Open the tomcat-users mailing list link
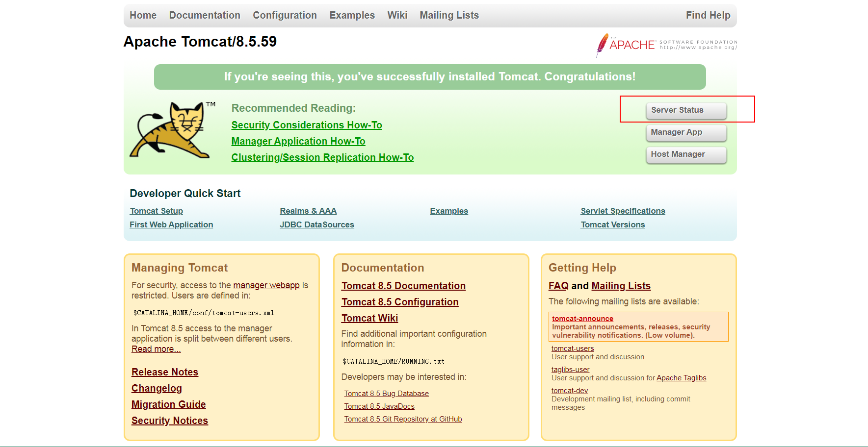The width and height of the screenshot is (868, 447). tap(573, 348)
